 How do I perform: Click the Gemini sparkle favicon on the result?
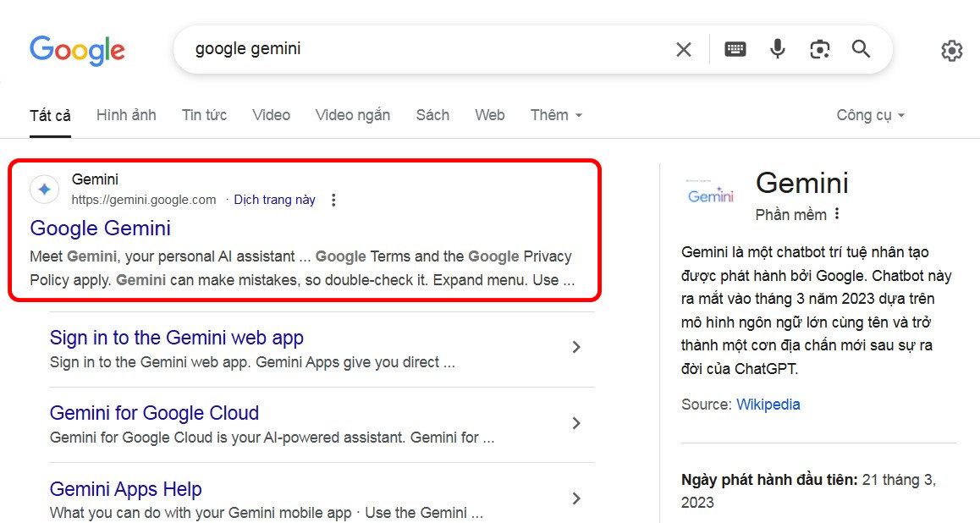[44, 189]
